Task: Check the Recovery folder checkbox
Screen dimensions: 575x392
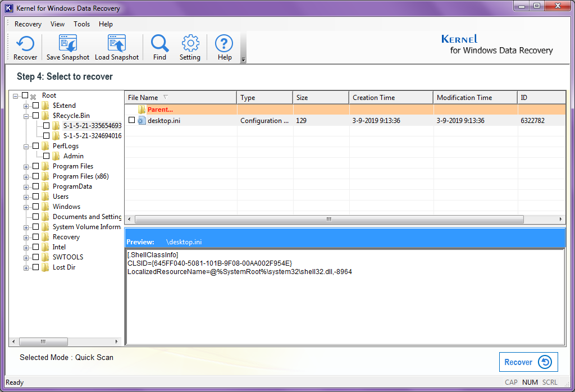Action: point(35,236)
